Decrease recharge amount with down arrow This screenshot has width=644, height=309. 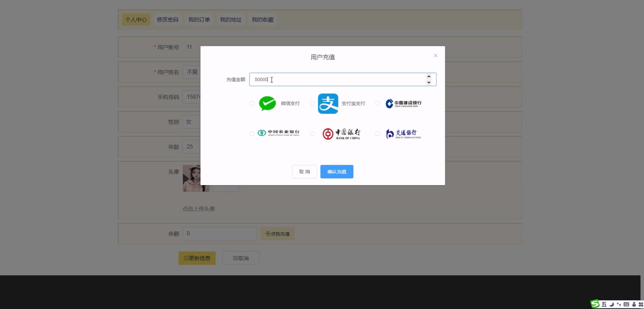429,82
